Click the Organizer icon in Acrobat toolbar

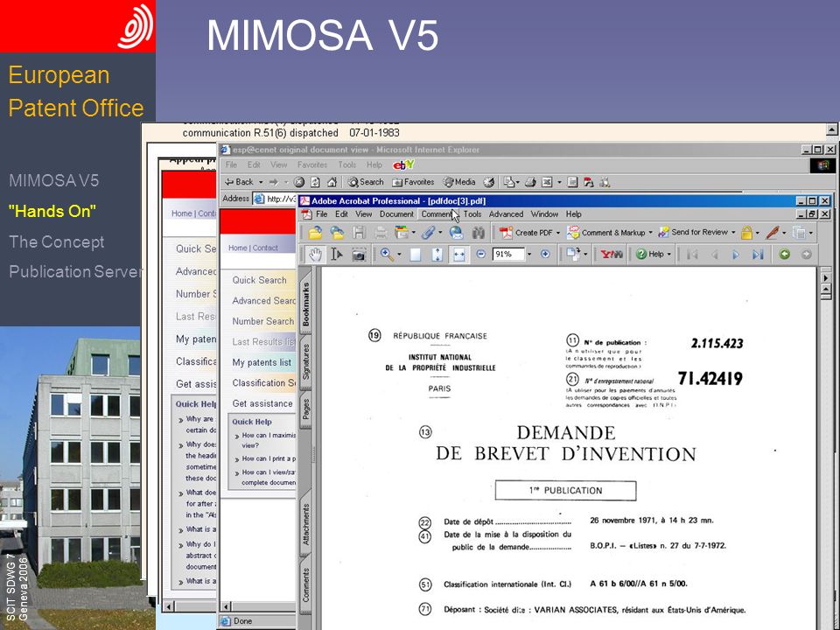click(402, 233)
